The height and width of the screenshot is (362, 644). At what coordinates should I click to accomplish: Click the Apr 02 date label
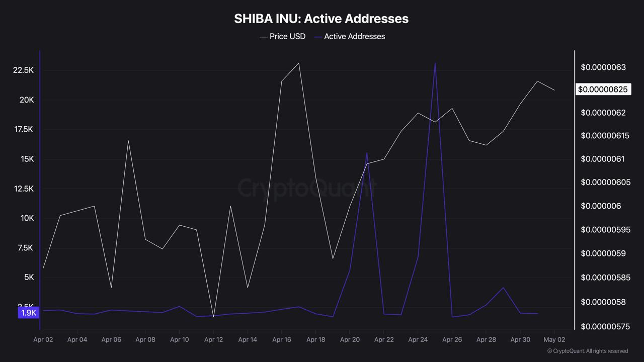43,340
